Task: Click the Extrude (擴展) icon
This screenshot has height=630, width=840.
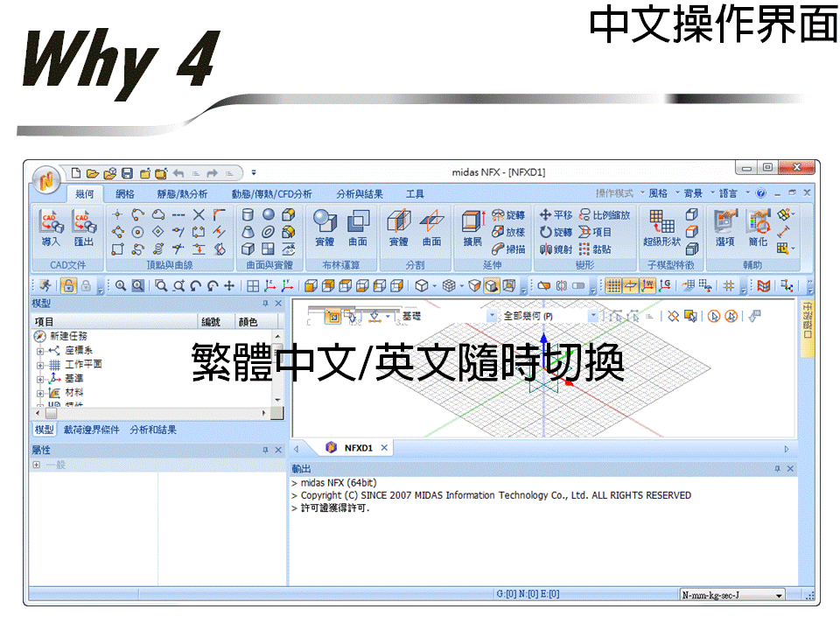Action: pyautogui.click(x=472, y=227)
